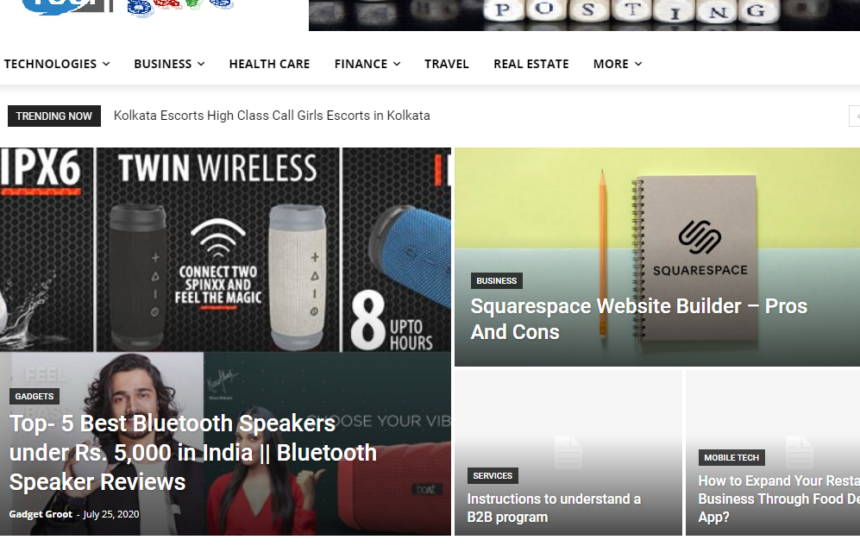Open Squarespace Website Builder article
Image resolution: width=860 pixels, height=546 pixels.
[639, 319]
